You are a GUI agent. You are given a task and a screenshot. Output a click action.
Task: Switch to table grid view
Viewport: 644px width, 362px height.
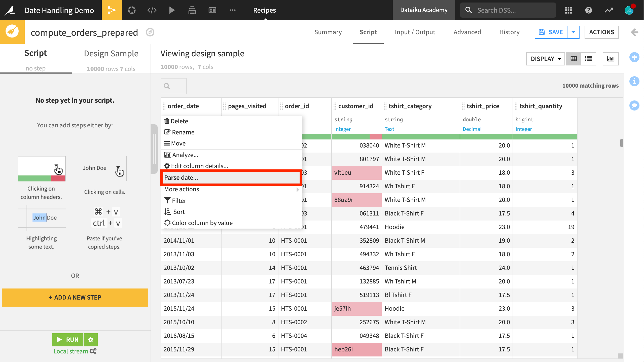coord(574,59)
